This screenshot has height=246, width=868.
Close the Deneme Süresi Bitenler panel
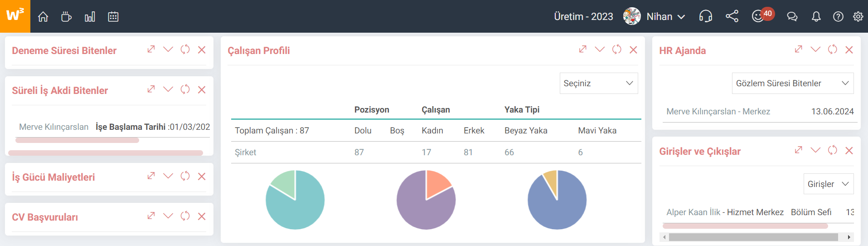point(202,49)
